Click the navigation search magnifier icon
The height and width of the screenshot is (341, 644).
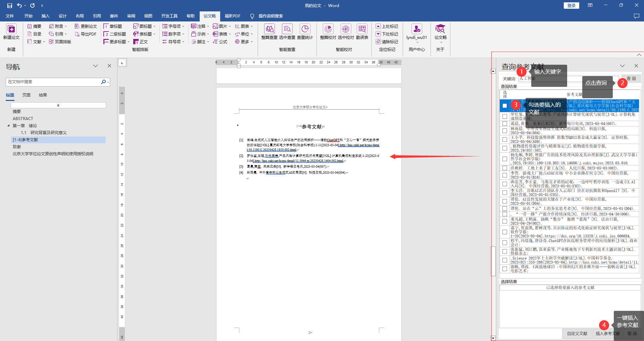coord(103,82)
